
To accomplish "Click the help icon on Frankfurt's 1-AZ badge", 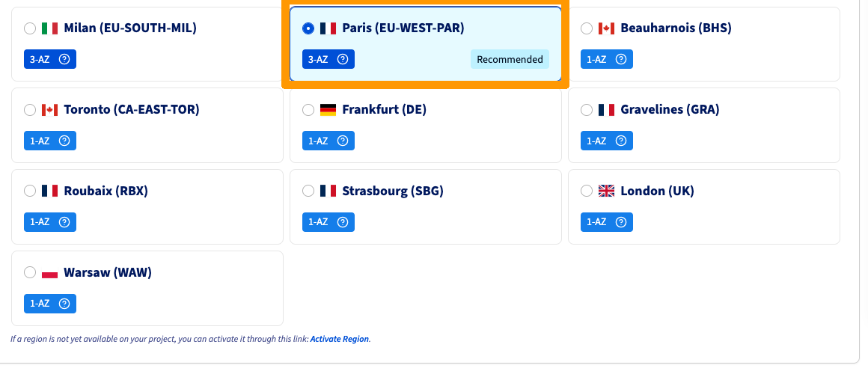I will [x=343, y=141].
